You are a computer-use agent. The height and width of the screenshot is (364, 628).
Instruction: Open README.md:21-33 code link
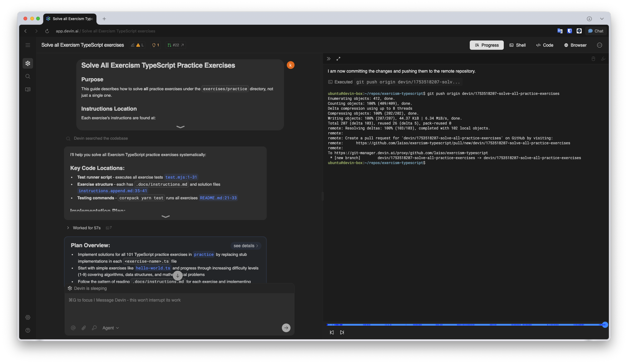coord(218,198)
